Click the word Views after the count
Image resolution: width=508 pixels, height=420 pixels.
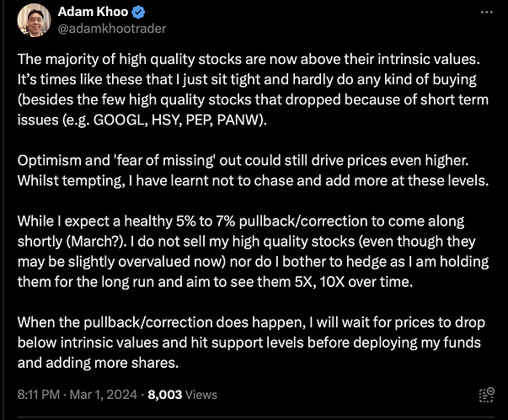click(x=201, y=395)
